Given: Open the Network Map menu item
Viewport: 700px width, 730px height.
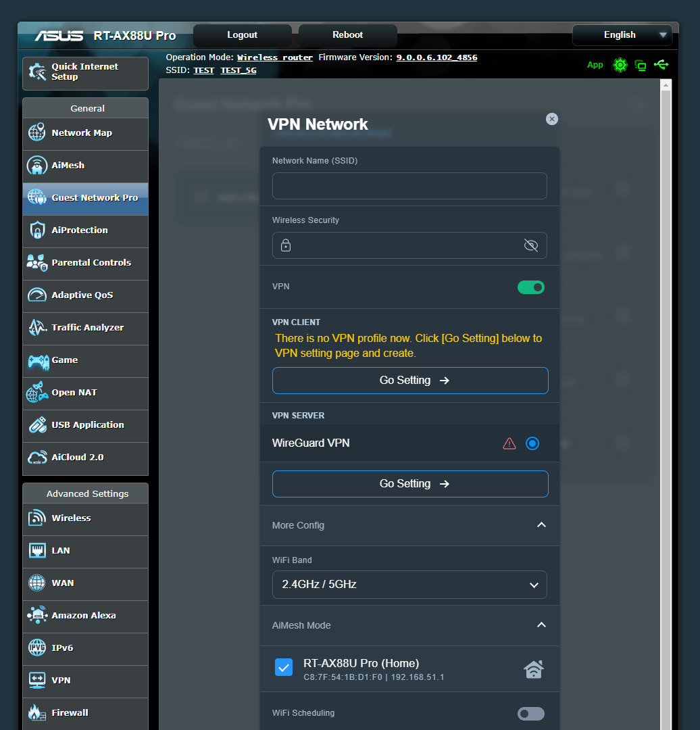Looking at the screenshot, I should coord(86,134).
